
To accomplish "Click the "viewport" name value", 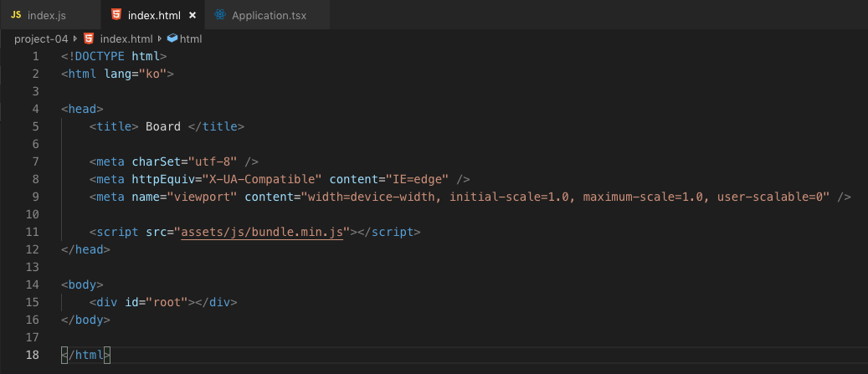I will point(203,197).
